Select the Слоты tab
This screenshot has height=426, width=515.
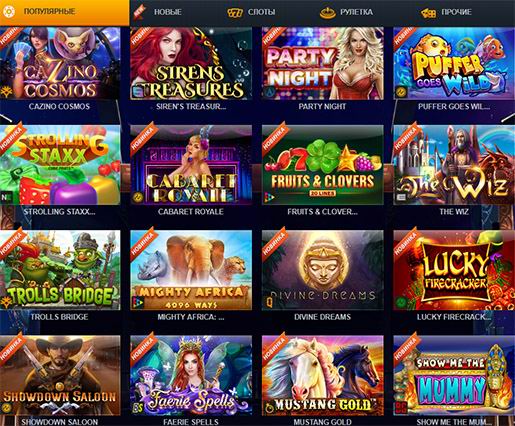261,12
